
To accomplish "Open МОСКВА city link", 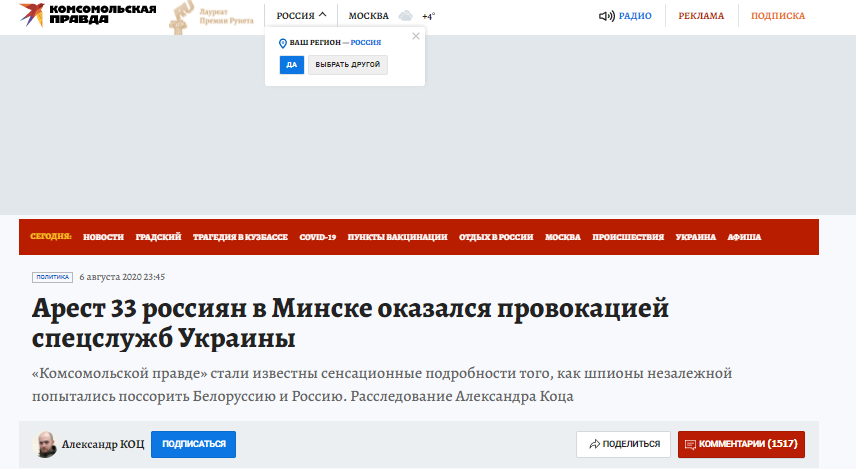I will pyautogui.click(x=368, y=16).
